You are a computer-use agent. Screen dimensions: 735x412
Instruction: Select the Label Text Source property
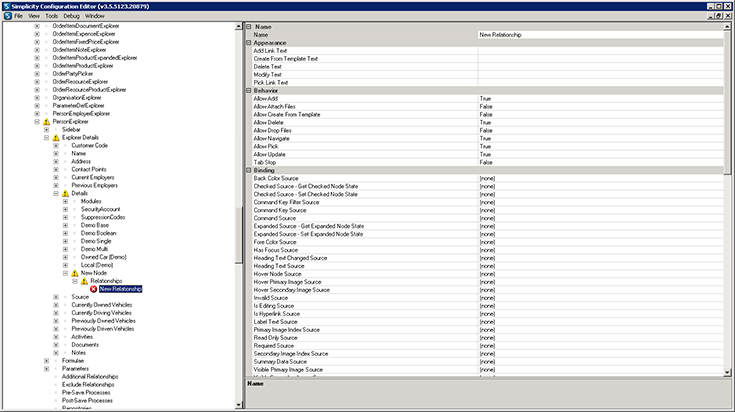[x=276, y=322]
